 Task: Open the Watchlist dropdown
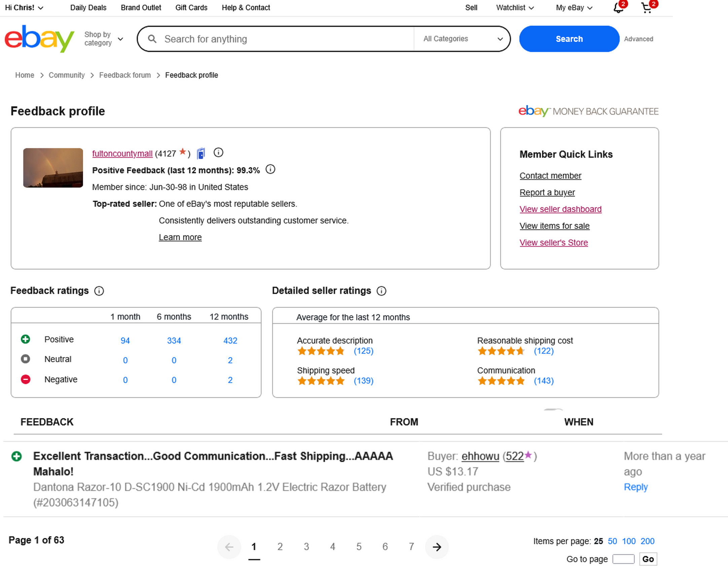point(515,8)
